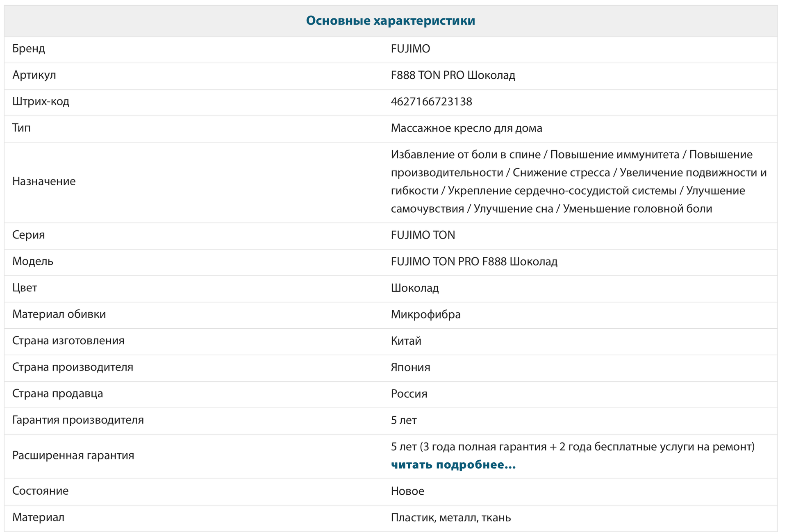This screenshot has height=532, width=787.
Task: Click the 'Расширенная гарантия' label
Action: point(73,455)
